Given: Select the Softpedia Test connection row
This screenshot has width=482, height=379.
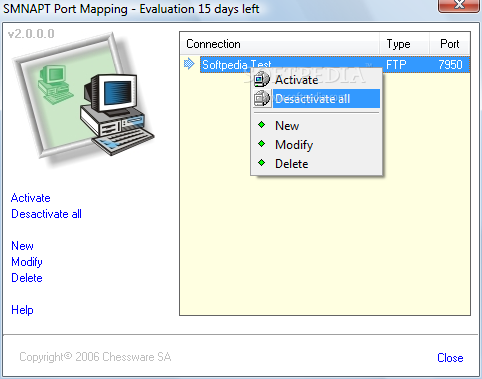Looking at the screenshot, I should [335, 64].
